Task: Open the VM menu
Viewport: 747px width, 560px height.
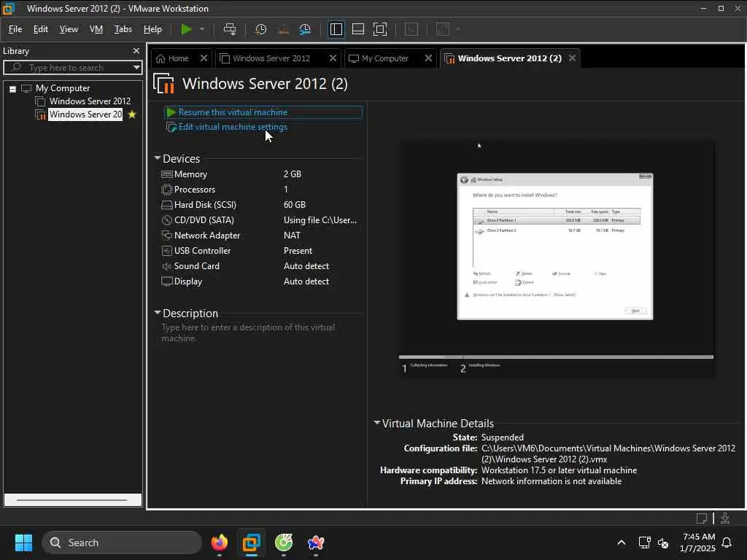Action: pos(96,29)
